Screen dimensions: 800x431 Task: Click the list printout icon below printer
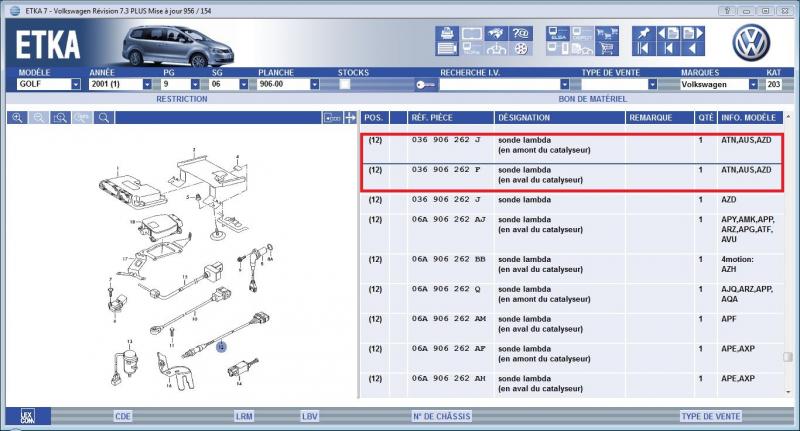point(447,49)
